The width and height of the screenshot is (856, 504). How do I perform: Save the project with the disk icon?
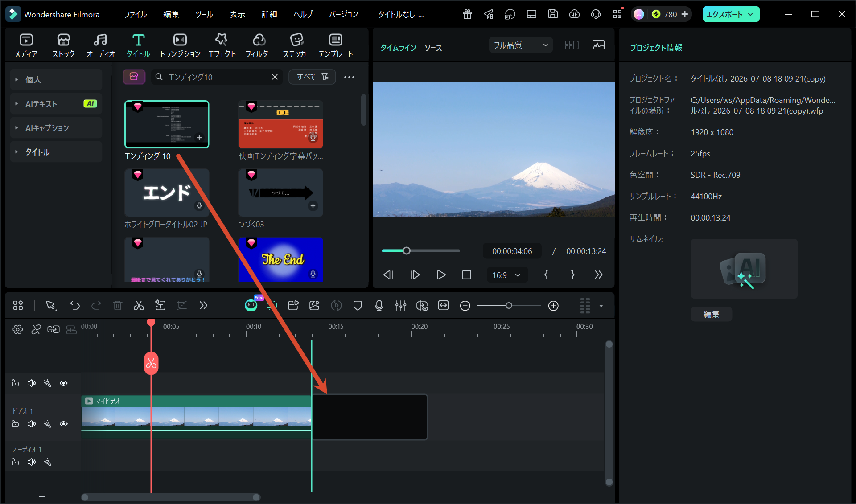(x=553, y=14)
